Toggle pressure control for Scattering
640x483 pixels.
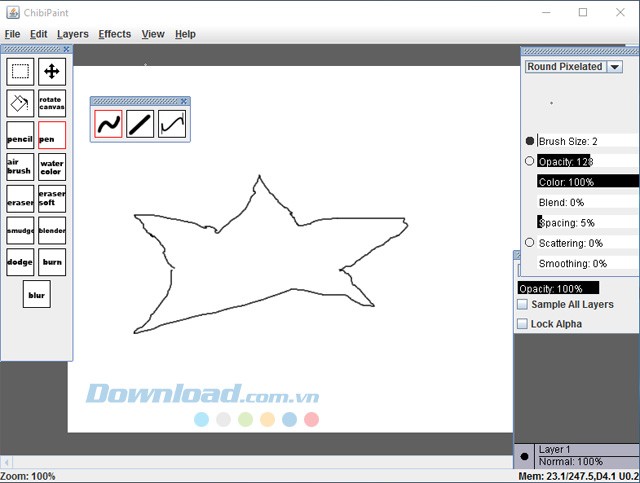[529, 243]
